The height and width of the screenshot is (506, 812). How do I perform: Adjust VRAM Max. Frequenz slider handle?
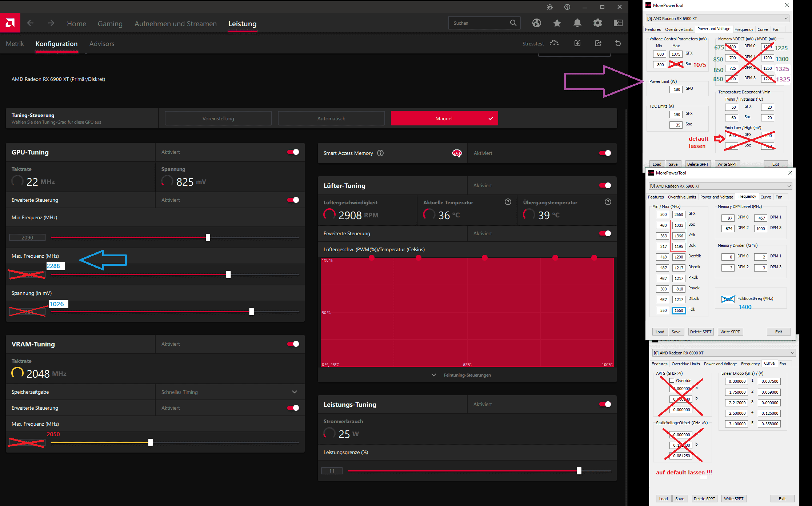[x=151, y=442]
